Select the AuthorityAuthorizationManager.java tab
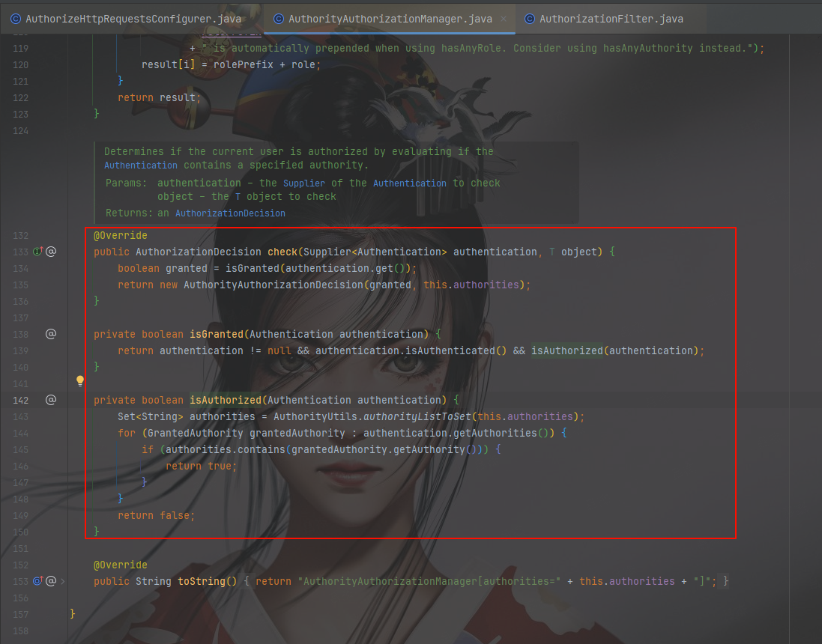 (390, 19)
